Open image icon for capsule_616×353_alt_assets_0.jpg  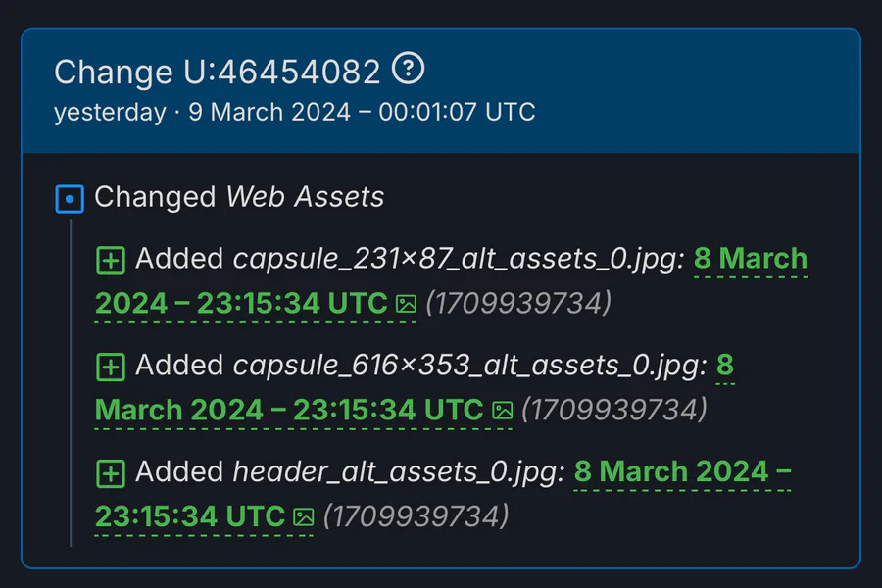(x=503, y=411)
